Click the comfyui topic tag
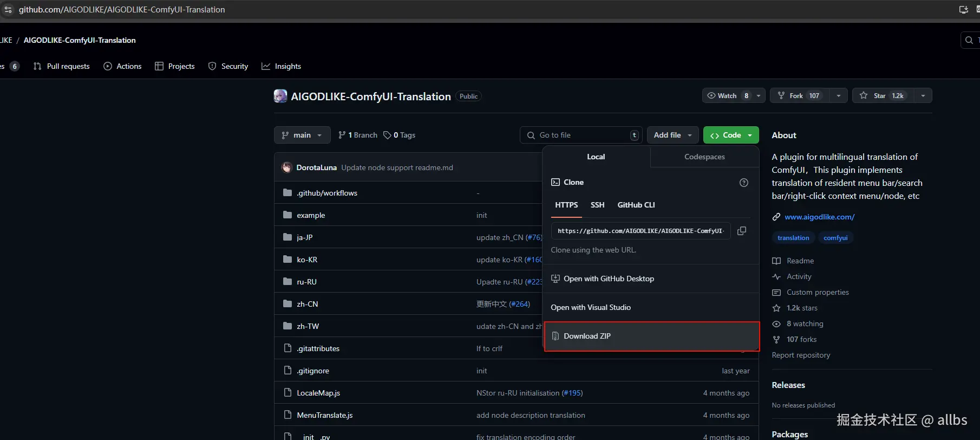Screen dimensions: 980x440 tap(835, 238)
